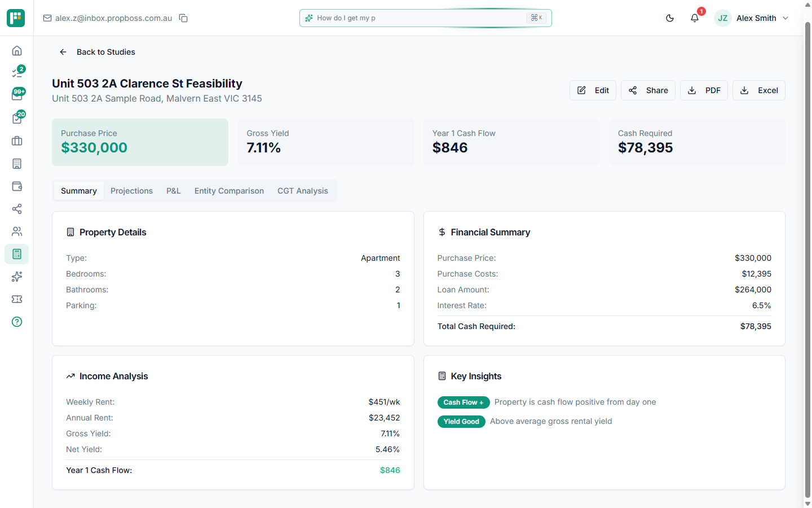Toggle dark mode with the moon icon

click(670, 18)
